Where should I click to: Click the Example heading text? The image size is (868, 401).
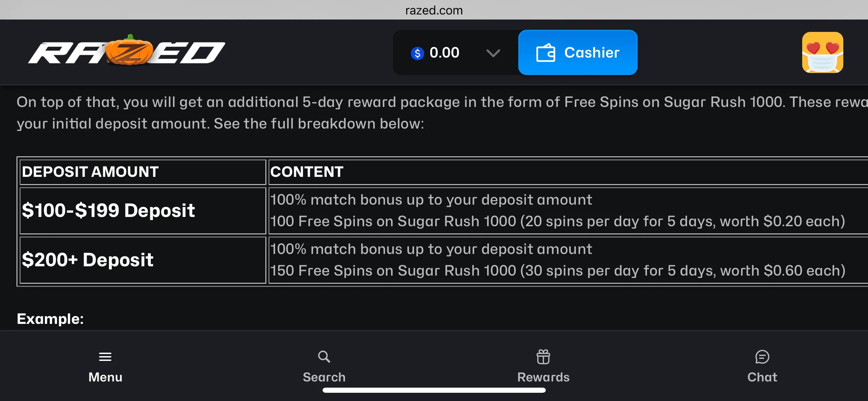point(50,319)
